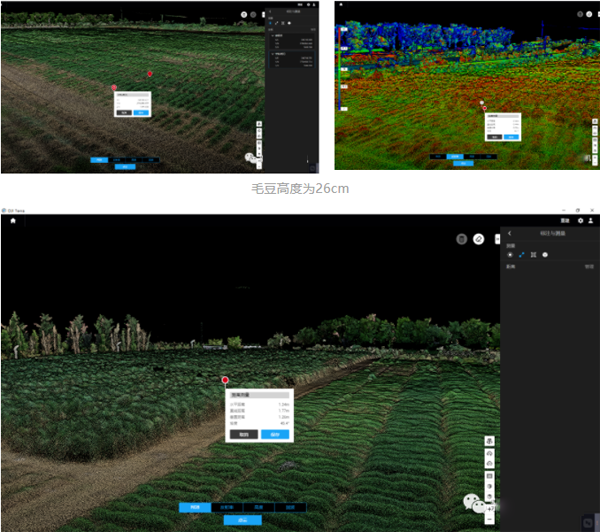Click the home icon at top left
600x532 pixels.
pyautogui.click(x=14, y=221)
